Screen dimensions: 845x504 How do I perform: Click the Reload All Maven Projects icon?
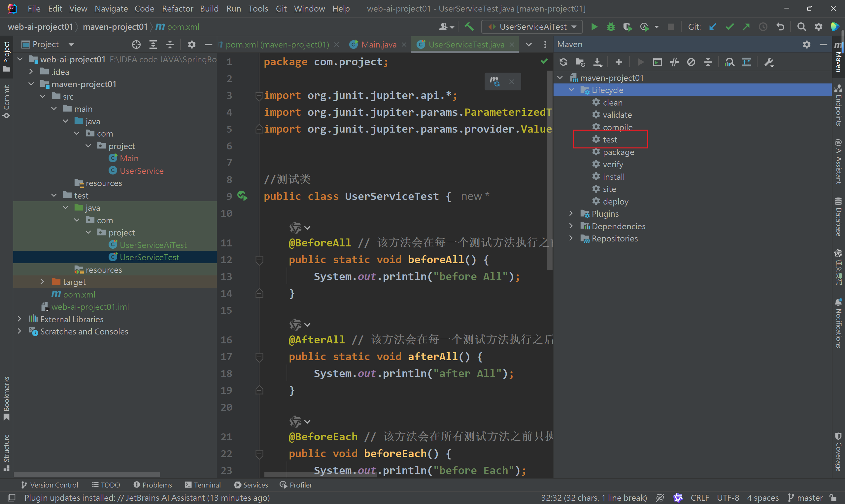563,62
